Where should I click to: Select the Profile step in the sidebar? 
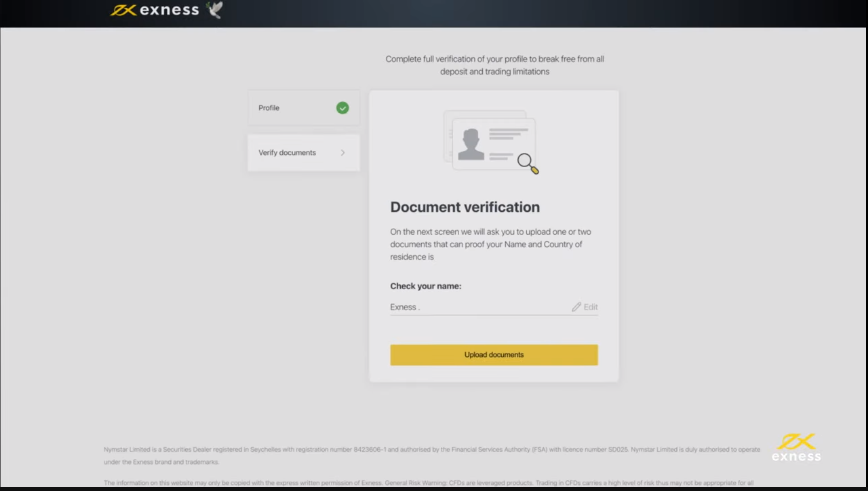[x=303, y=108]
